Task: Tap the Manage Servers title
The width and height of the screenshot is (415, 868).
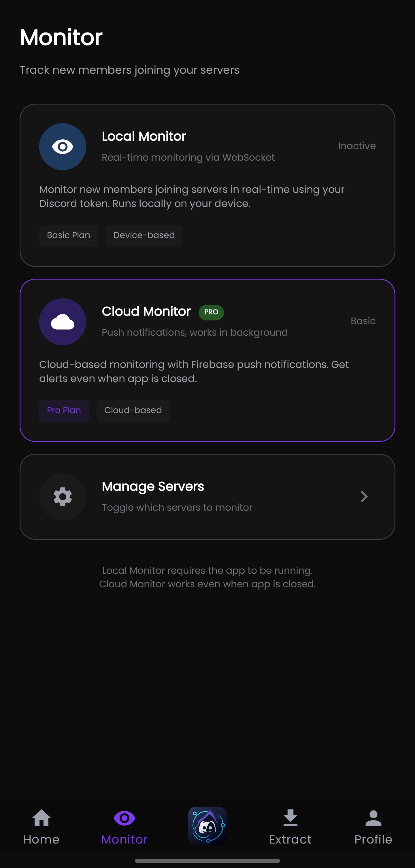Action: pyautogui.click(x=153, y=487)
